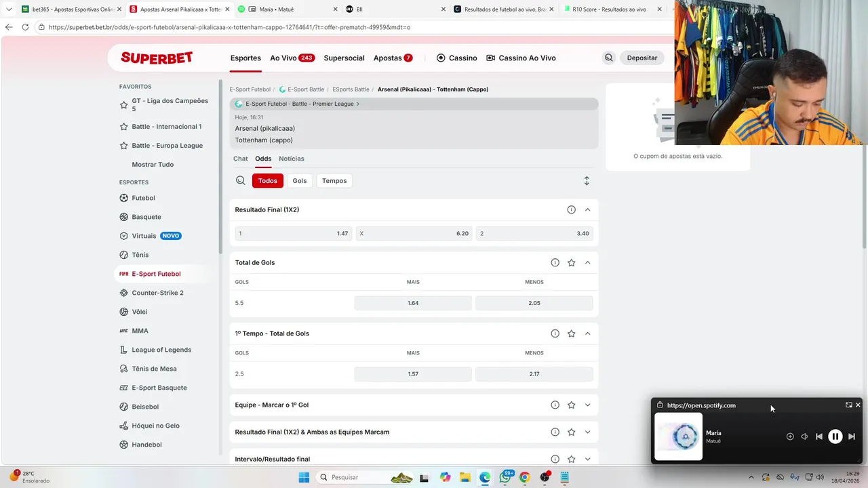Open Counter-Strike 2 in the sports sidebar
This screenshot has width=868, height=488.
pyautogui.click(x=157, y=293)
